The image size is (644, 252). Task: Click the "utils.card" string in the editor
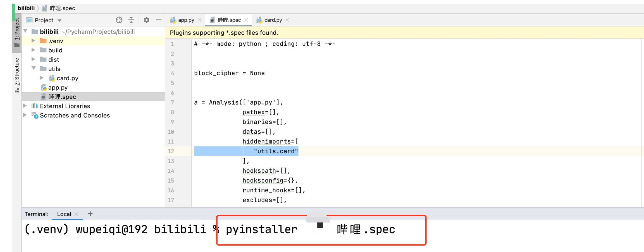(276, 151)
